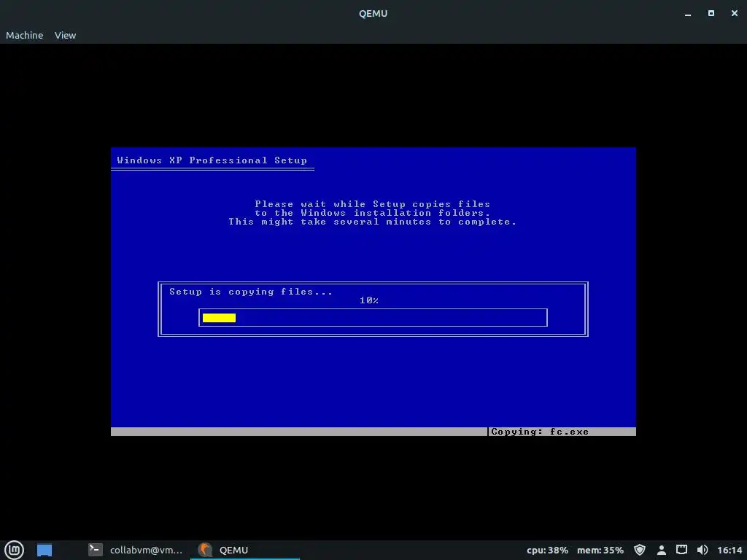Viewport: 747px width, 560px height.
Task: Click the 16:14 clock in the panel
Action: click(729, 550)
